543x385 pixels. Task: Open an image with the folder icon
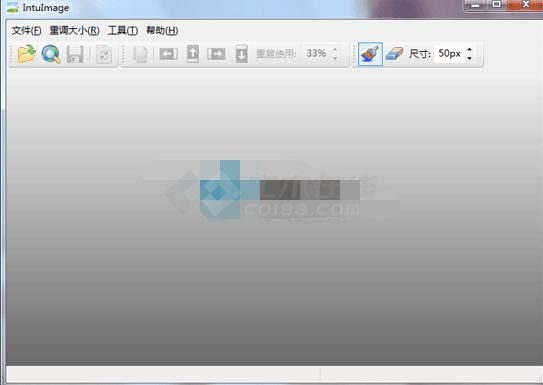[27, 54]
